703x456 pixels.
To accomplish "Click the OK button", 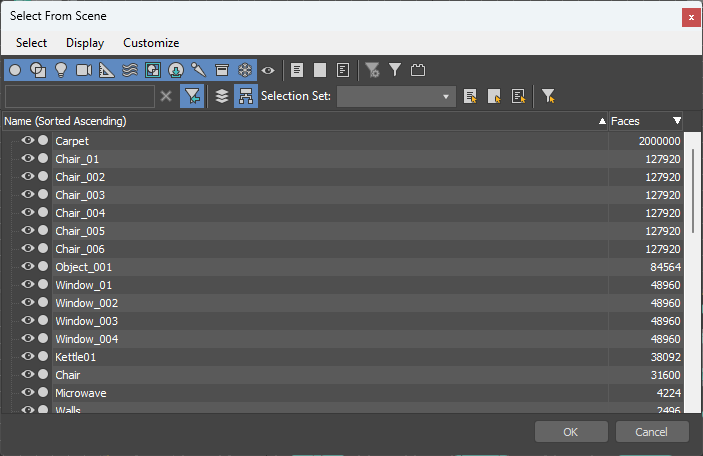I will point(571,432).
